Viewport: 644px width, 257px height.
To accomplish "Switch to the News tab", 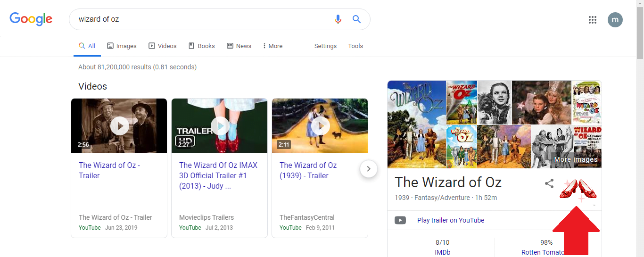I will [x=239, y=46].
